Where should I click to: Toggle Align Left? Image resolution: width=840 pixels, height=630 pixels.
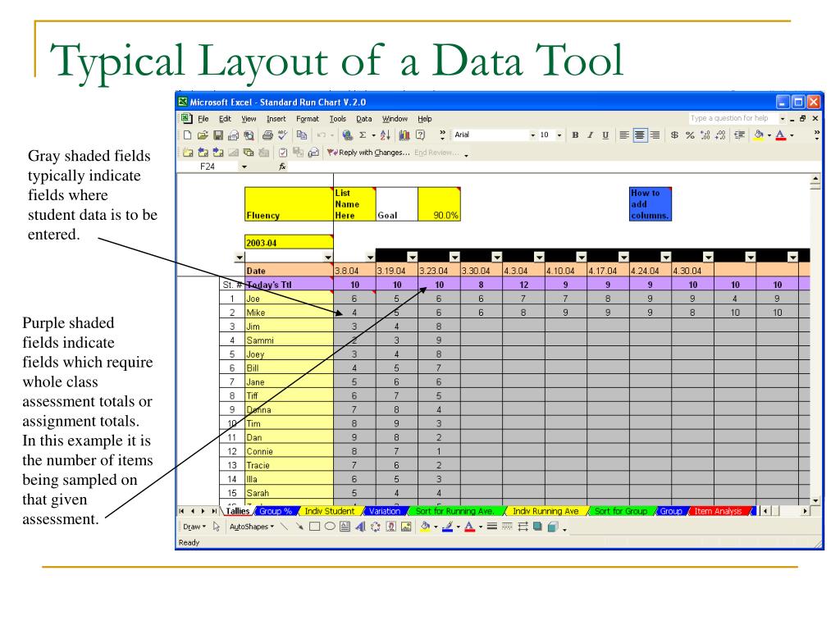coord(624,135)
